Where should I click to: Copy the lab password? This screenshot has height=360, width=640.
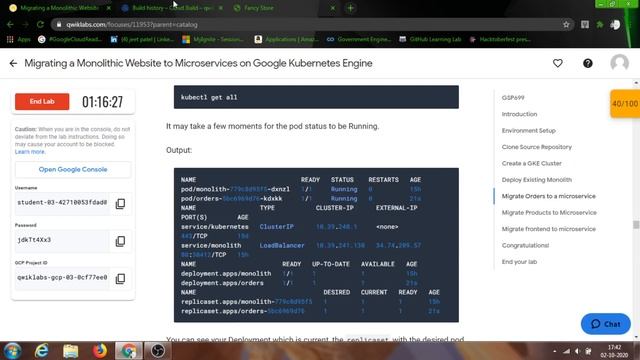pyautogui.click(x=120, y=241)
